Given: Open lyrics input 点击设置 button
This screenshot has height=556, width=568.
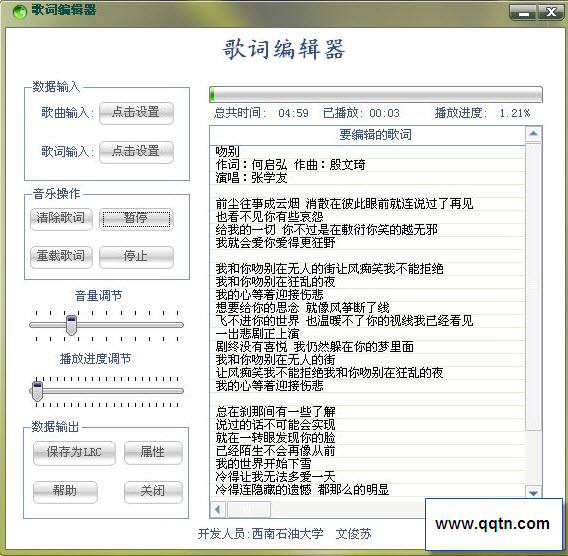Looking at the screenshot, I should pos(136,152).
